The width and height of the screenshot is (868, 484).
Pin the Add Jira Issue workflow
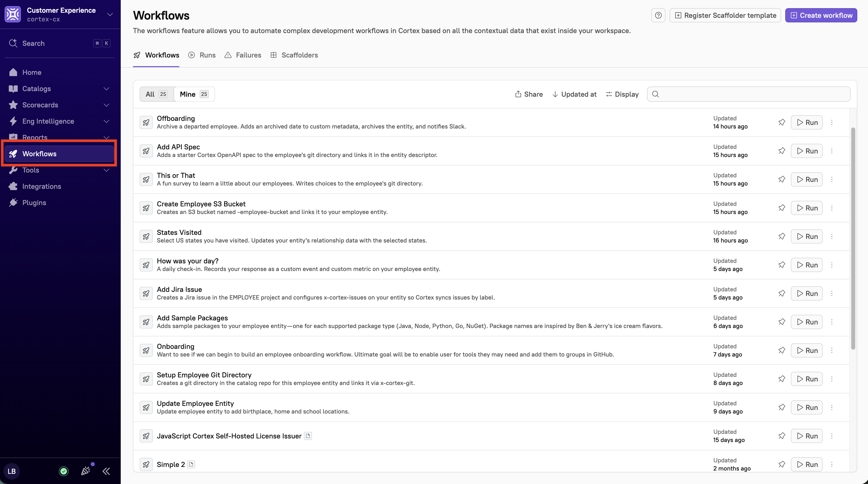[782, 293]
